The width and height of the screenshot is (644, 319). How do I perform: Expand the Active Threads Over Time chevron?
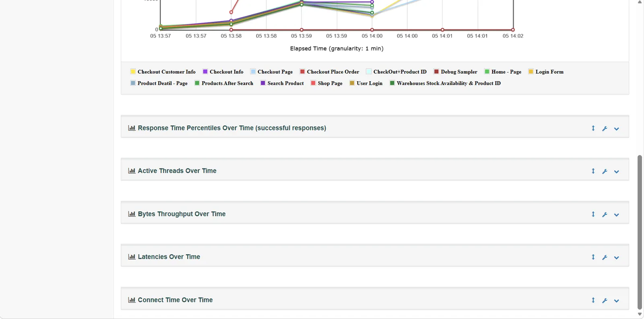(x=616, y=171)
